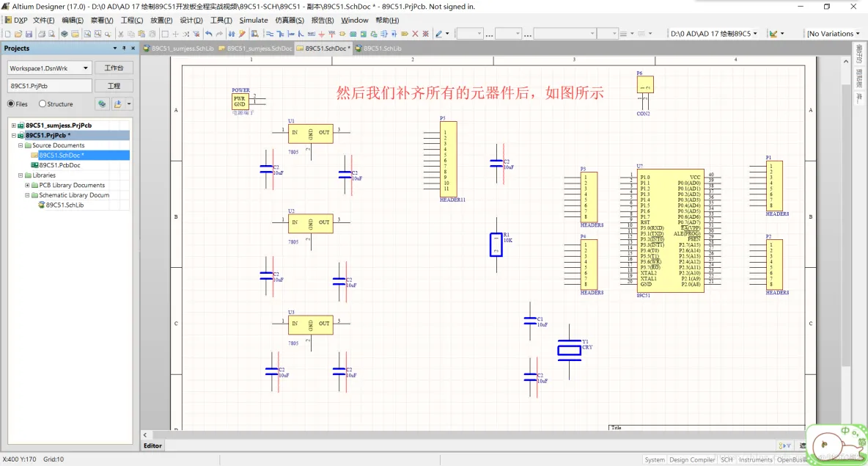Click the Open document folder icon
Viewport: 868px width, 466px height.
pyautogui.click(x=18, y=34)
